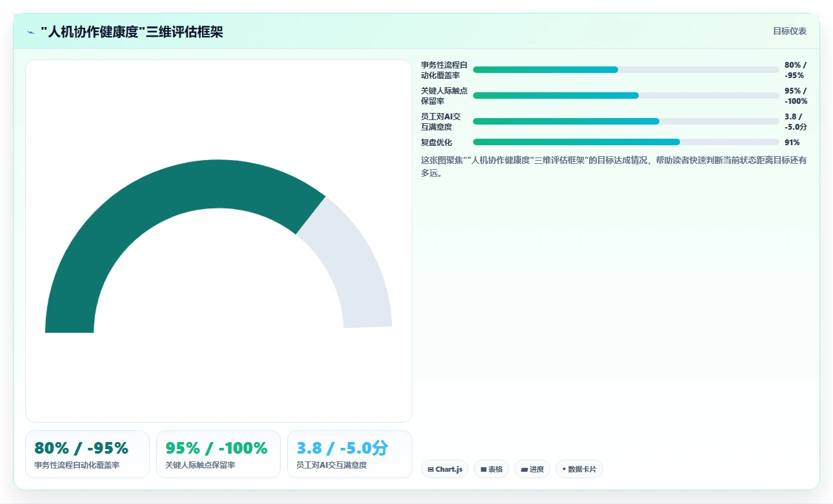The image size is (833, 504).
Task: Select the 80% / -95% stat card
Action: point(87,454)
